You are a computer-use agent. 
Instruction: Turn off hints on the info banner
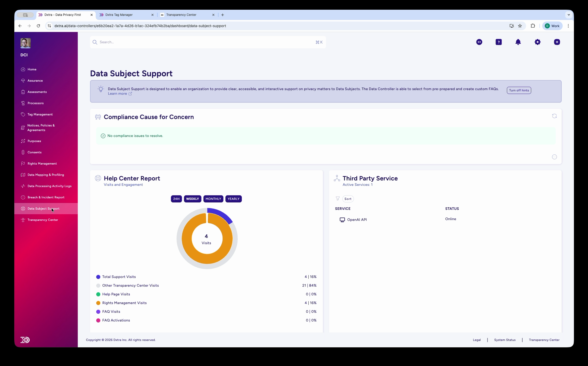518,90
